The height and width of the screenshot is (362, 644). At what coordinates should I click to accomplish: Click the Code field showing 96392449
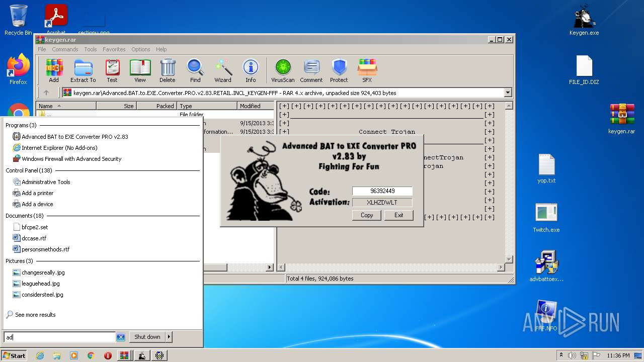point(382,191)
